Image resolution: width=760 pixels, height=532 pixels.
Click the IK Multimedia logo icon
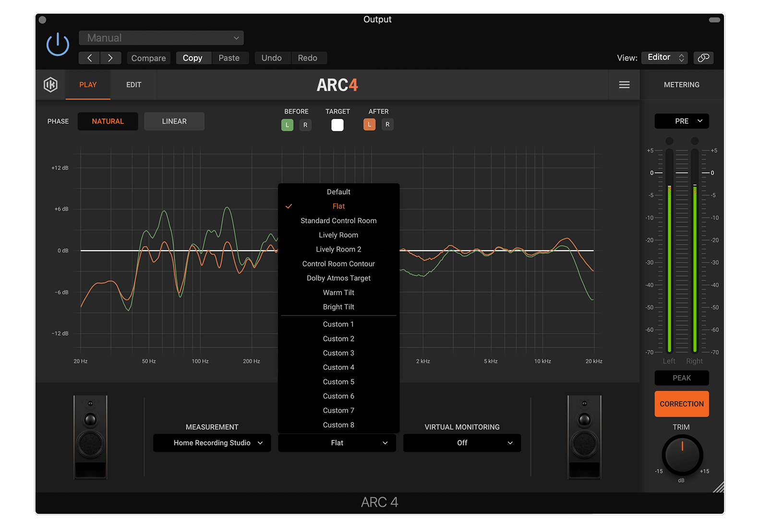coord(50,85)
